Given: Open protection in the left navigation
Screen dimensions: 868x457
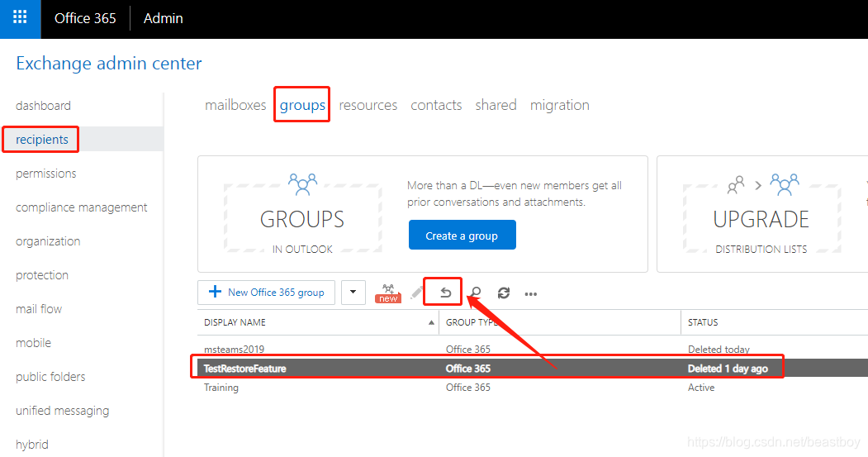Looking at the screenshot, I should coord(42,274).
